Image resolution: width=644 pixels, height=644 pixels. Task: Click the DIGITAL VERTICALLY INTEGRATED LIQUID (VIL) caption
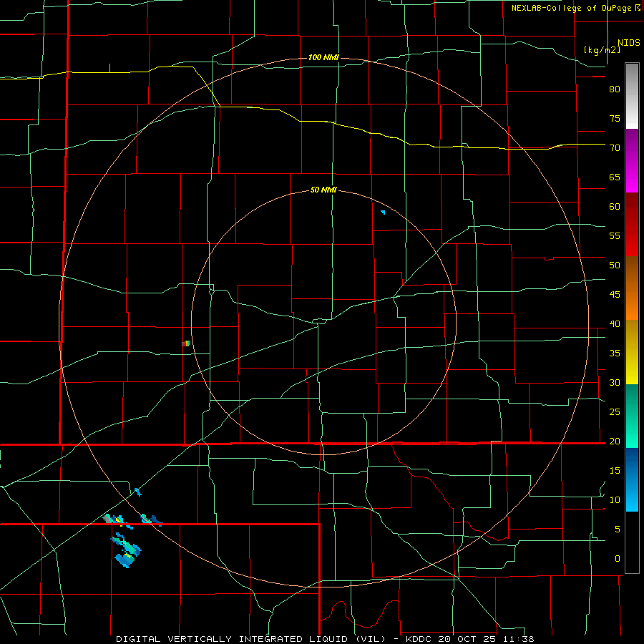250,639
